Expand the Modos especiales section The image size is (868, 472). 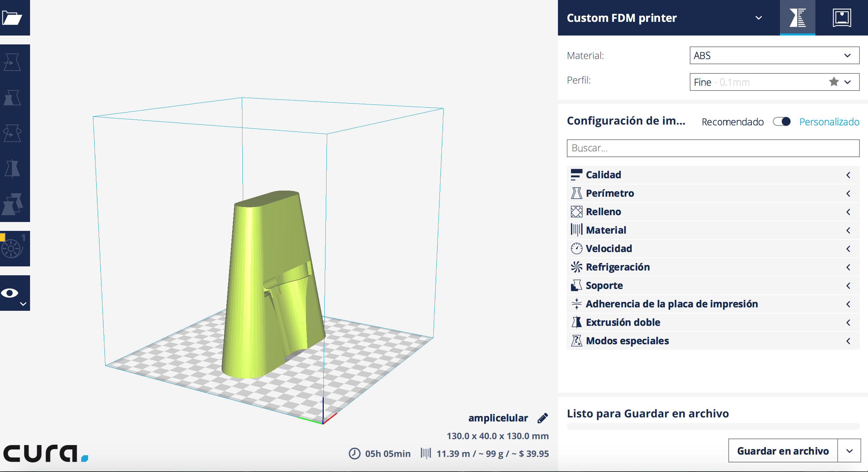click(x=713, y=341)
